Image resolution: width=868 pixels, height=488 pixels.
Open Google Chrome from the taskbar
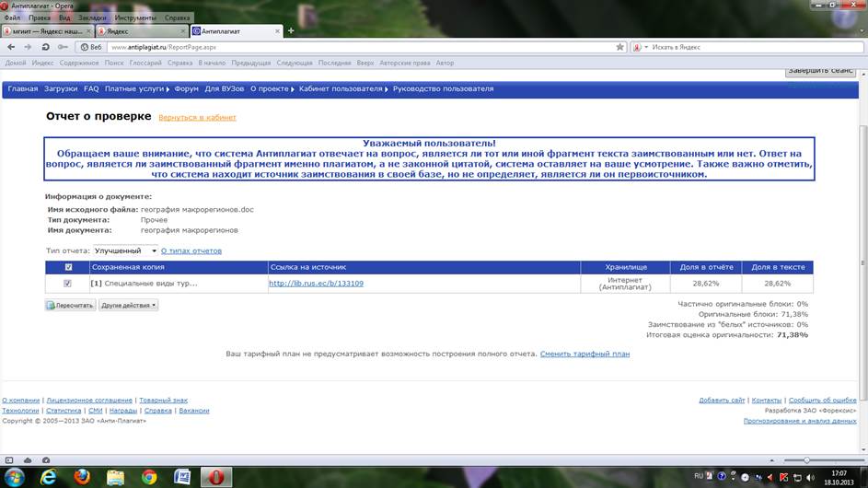click(149, 477)
